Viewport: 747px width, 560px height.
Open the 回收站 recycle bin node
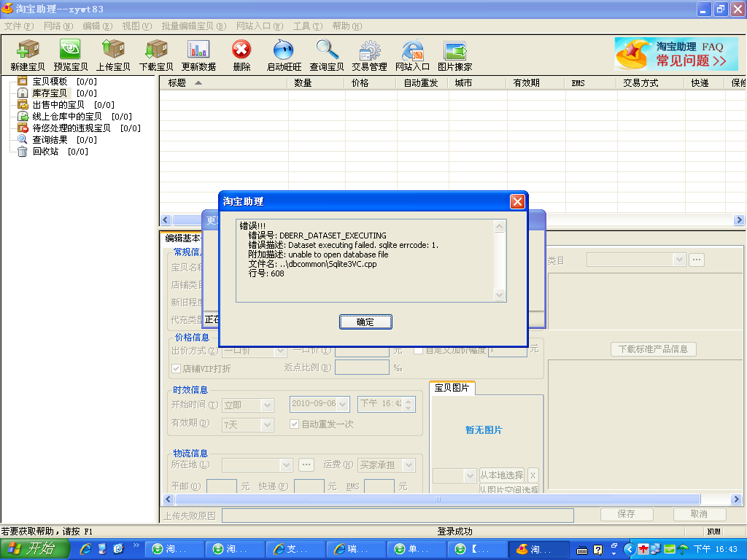(45, 152)
